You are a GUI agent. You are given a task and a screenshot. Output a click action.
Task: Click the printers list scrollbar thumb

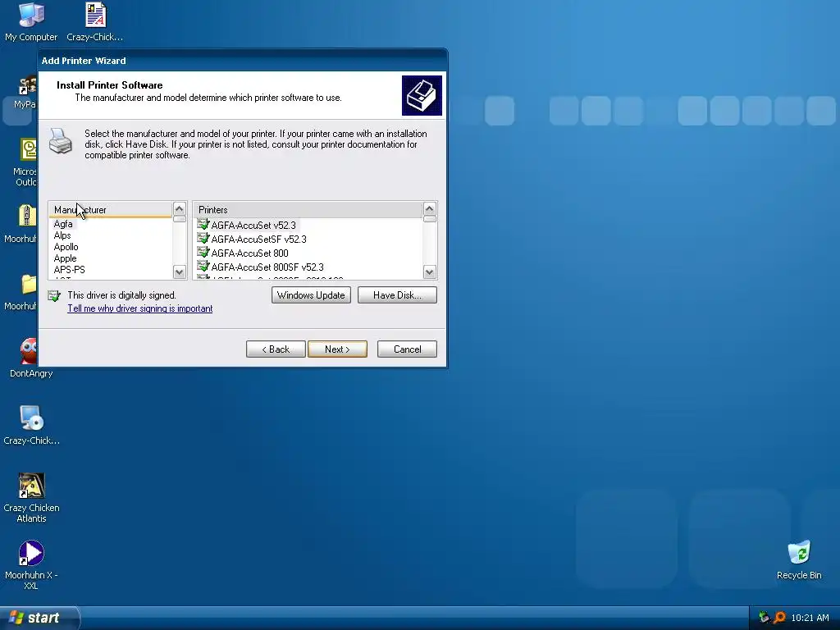pyautogui.click(x=430, y=219)
